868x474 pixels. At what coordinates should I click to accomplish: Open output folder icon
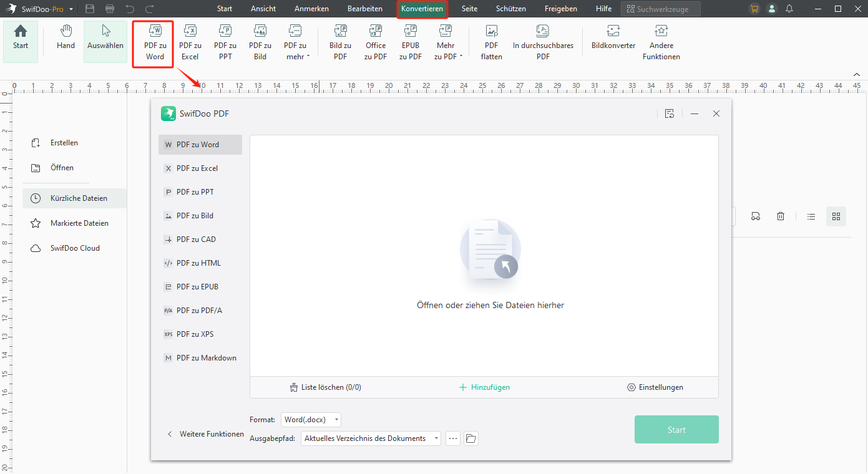pos(471,438)
